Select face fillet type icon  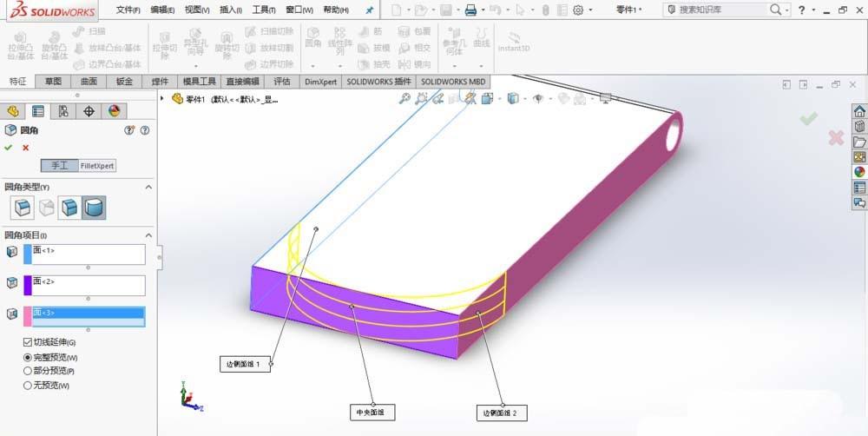(69, 208)
